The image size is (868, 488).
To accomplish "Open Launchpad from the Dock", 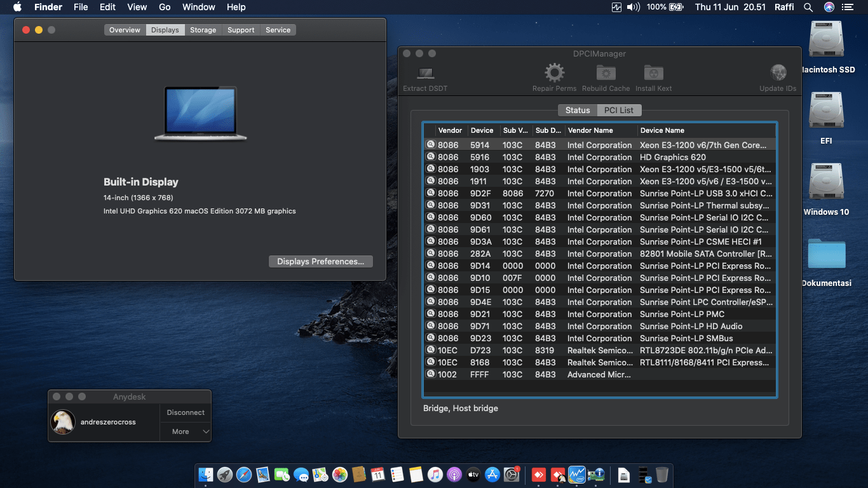I will click(225, 475).
